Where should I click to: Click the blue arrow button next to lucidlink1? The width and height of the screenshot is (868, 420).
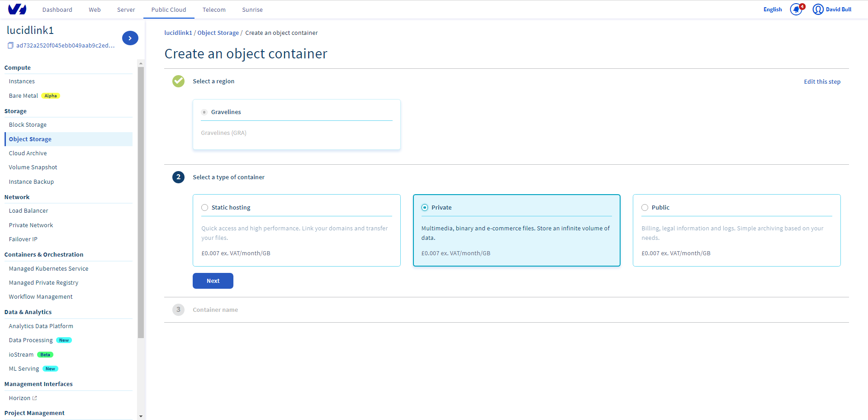click(130, 38)
